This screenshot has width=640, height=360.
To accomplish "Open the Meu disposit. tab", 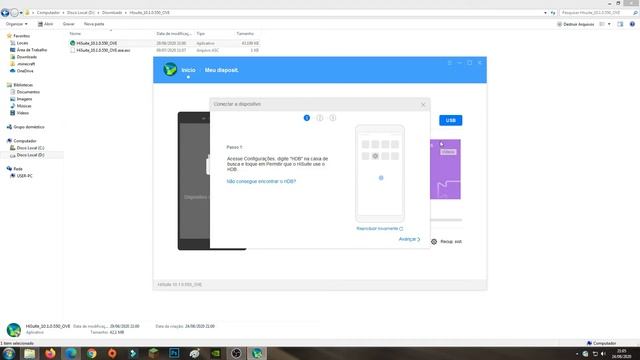I will click(222, 70).
